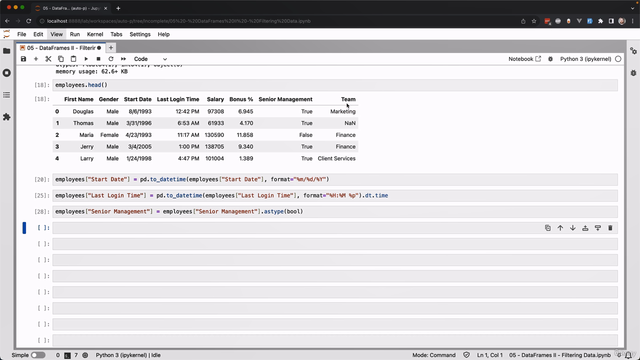The height and width of the screenshot is (360, 640).
Task: Click the Team column header
Action: click(x=348, y=99)
